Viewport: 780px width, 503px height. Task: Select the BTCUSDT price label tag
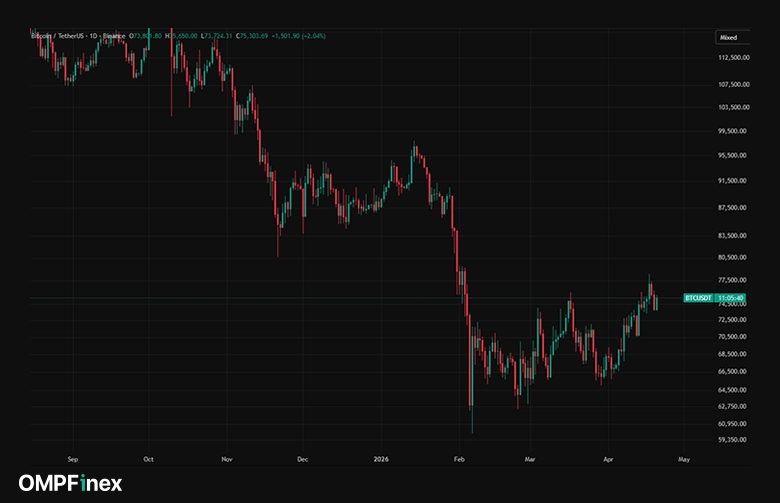click(x=696, y=298)
